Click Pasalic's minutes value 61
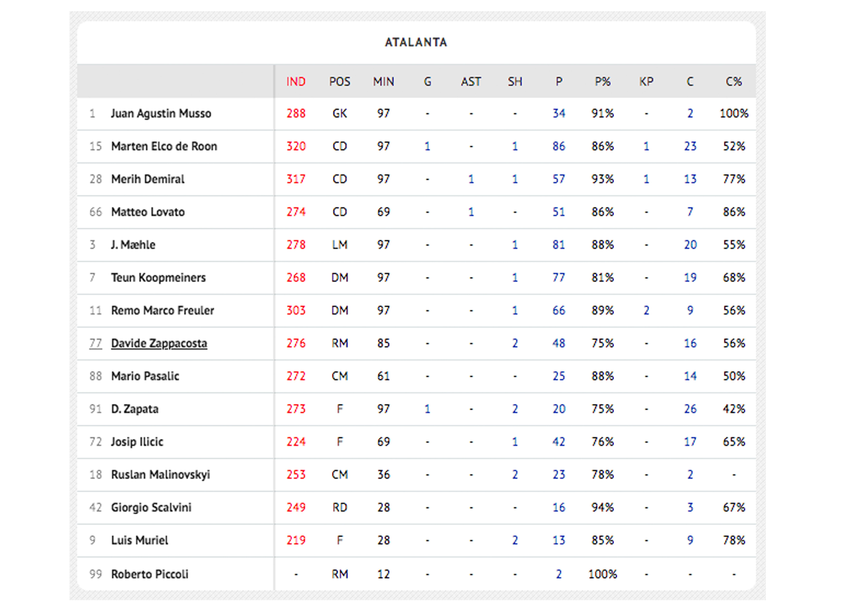Screen dimensions: 841x616 383,376
